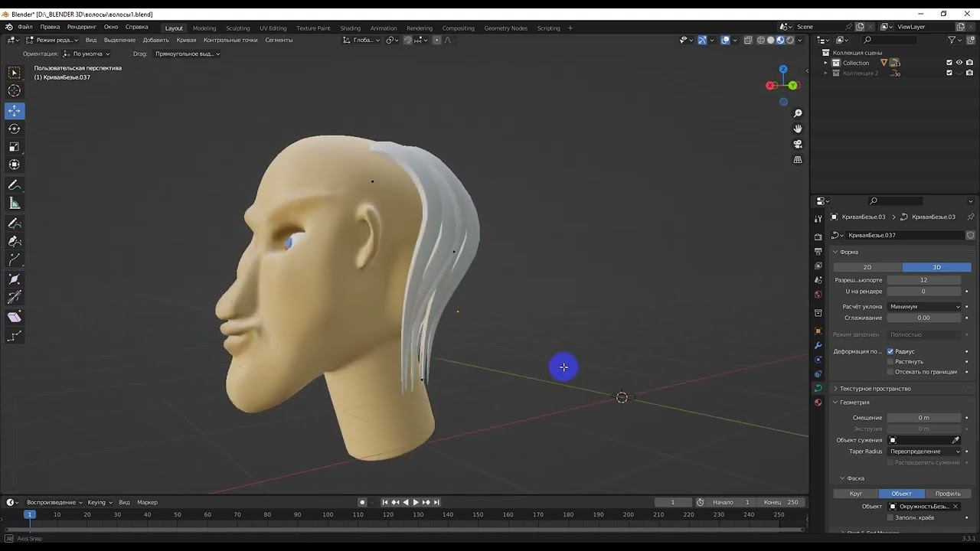
Task: Toggle perspective/orthographic grid icon
Action: (798, 160)
